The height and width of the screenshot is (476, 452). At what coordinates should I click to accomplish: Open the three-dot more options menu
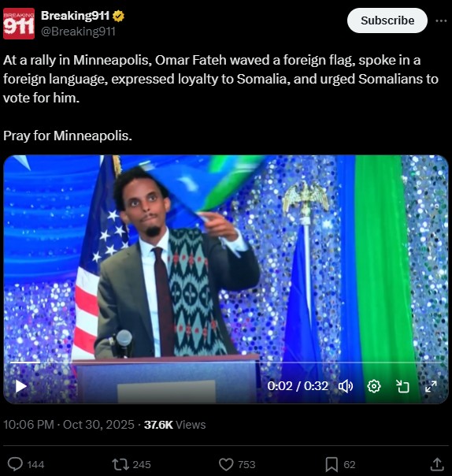441,20
